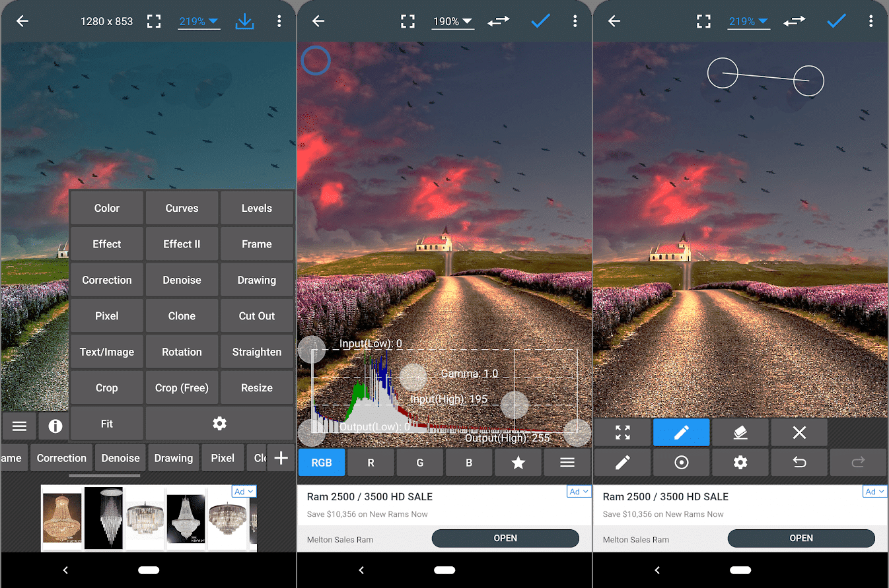Click the Output(High) levels handle

[x=577, y=433]
